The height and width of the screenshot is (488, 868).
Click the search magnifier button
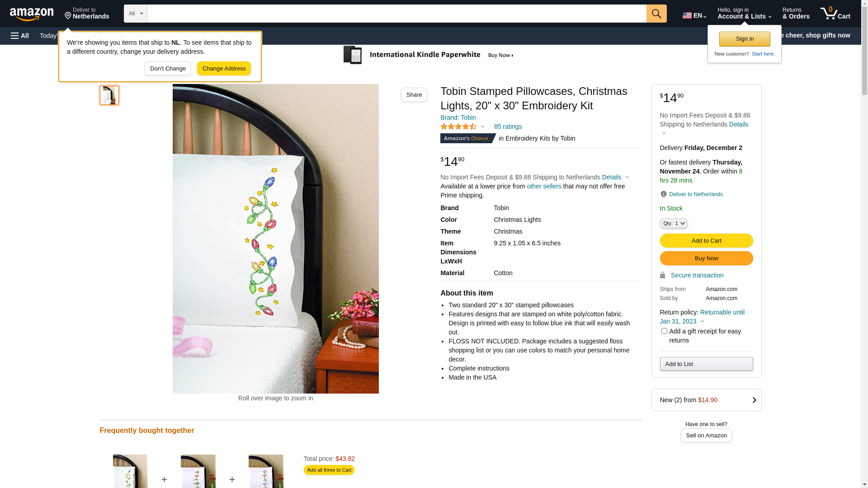pyautogui.click(x=656, y=14)
